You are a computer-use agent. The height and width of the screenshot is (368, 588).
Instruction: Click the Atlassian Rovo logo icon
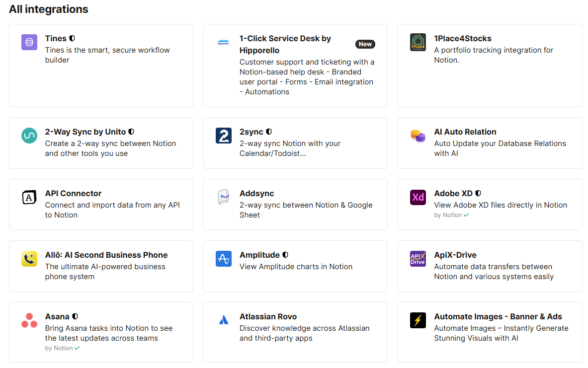click(x=224, y=320)
